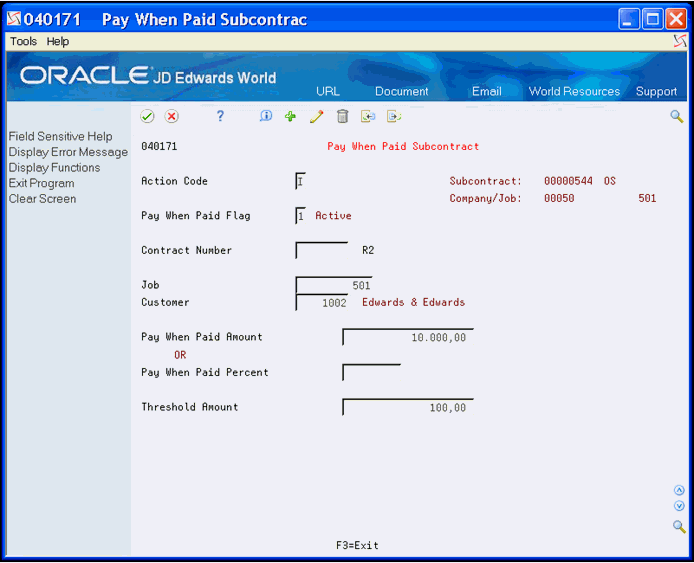Focus the Pay When Paid Amount field
The height and width of the screenshot is (563, 694).
point(408,337)
